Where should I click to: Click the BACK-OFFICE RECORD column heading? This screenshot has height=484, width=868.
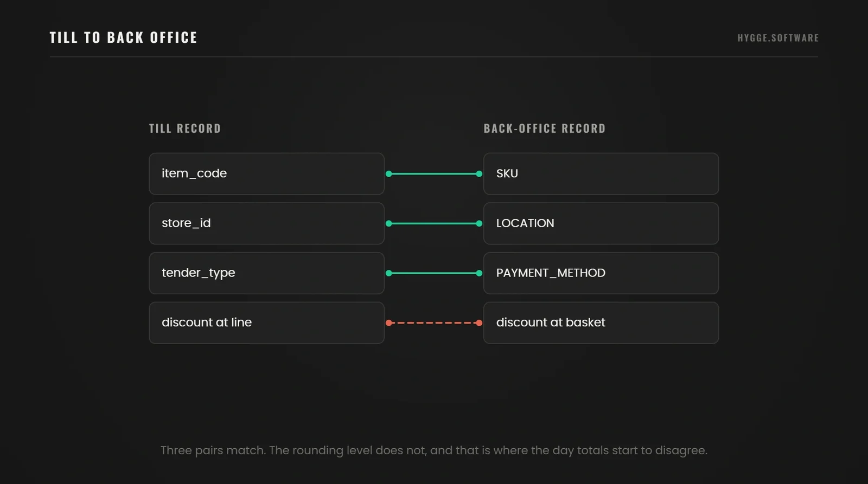545,128
